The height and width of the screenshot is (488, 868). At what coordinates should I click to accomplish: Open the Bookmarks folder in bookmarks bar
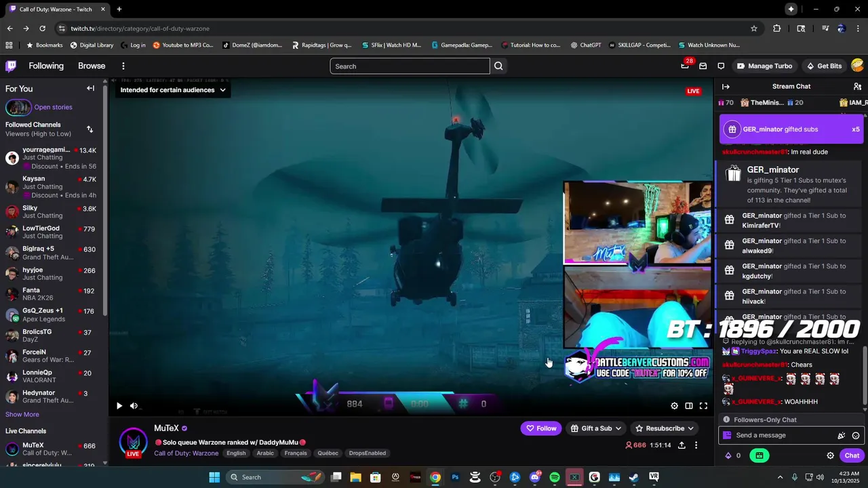pyautogui.click(x=45, y=45)
